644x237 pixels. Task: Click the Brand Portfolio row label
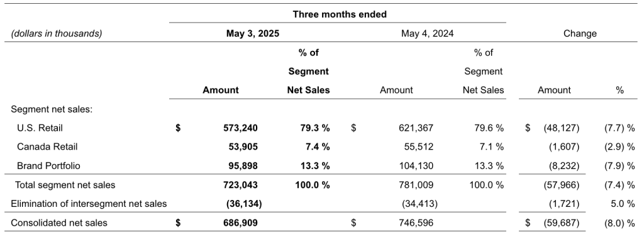pyautogui.click(x=48, y=166)
